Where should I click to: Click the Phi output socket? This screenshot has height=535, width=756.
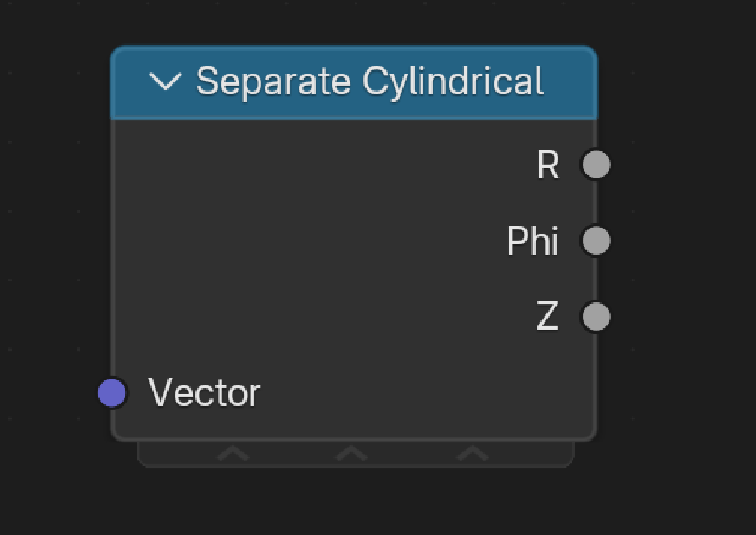coord(596,240)
